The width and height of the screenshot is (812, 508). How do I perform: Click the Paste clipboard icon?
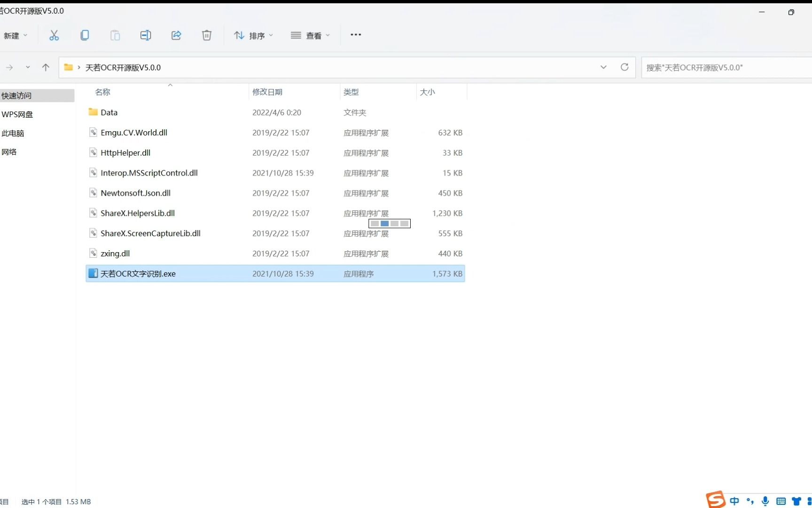[115, 35]
